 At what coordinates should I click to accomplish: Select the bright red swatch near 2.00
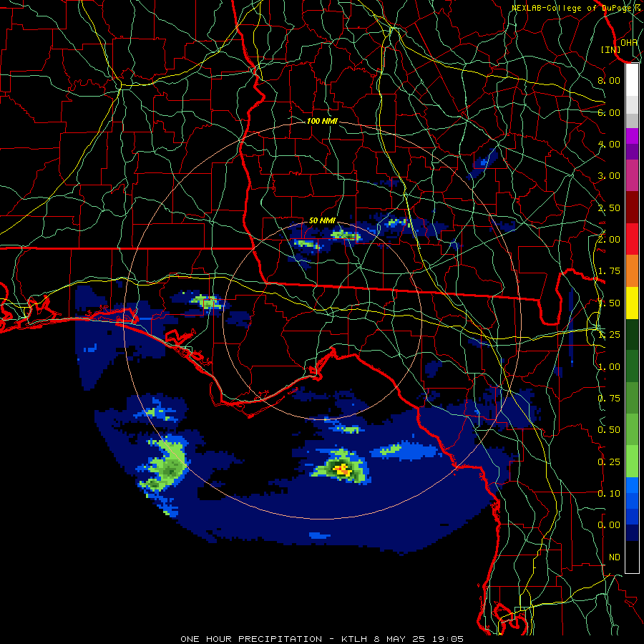632,239
